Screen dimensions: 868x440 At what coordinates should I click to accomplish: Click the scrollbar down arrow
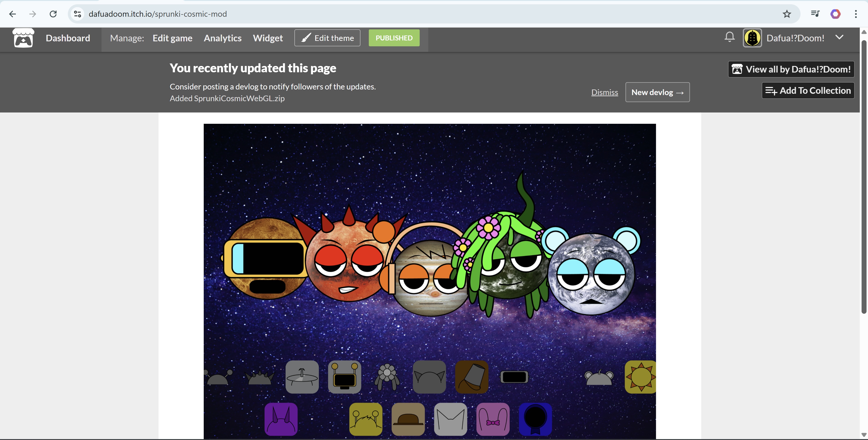point(864,435)
